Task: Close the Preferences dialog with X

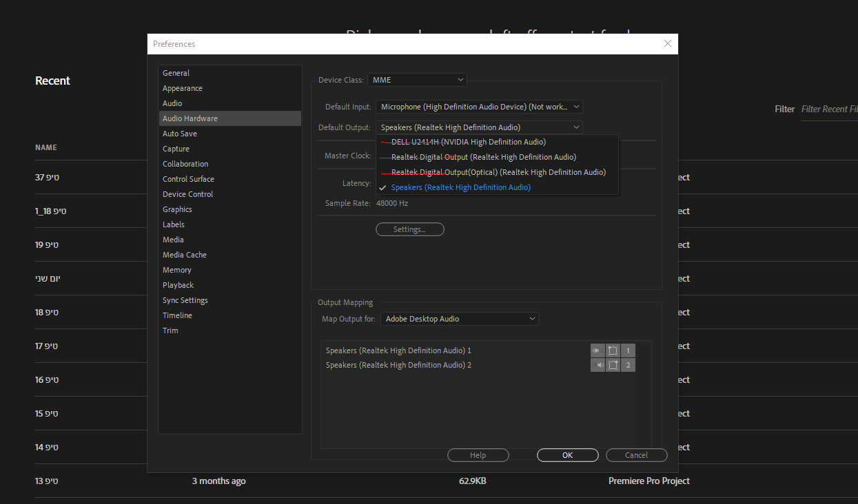Action: [667, 43]
